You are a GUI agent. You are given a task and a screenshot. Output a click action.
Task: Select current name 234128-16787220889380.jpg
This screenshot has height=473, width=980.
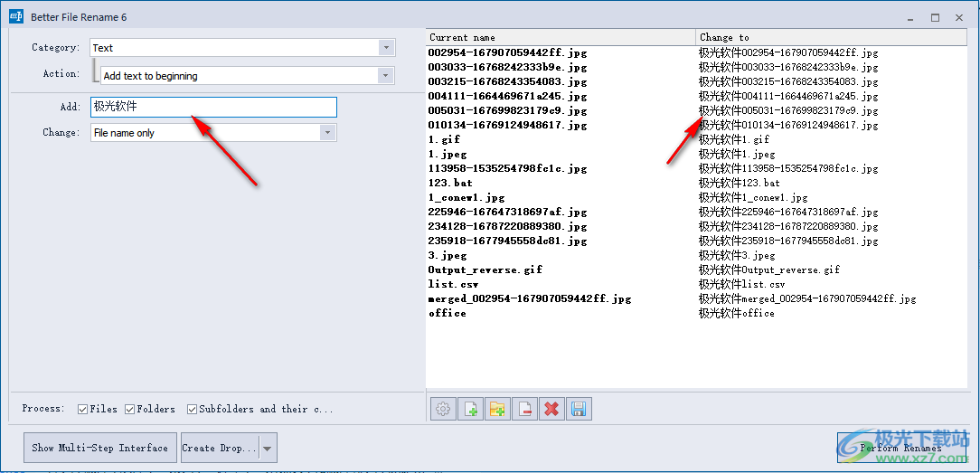click(x=507, y=226)
